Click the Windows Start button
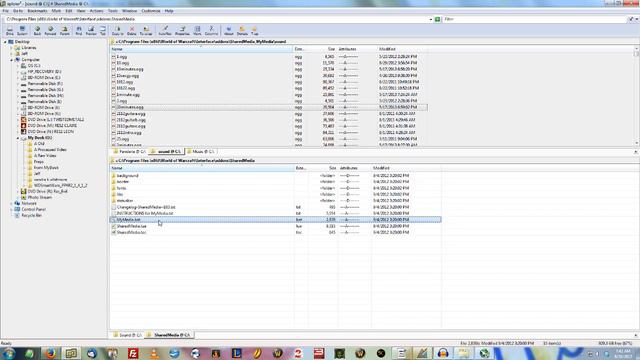 (x=8, y=353)
